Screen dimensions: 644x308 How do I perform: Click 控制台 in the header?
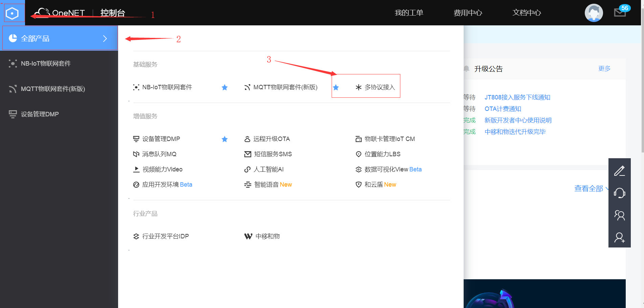pyautogui.click(x=113, y=13)
